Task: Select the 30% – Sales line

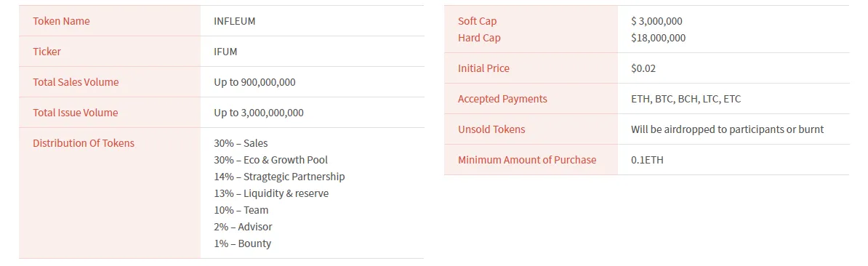Action: point(241,143)
